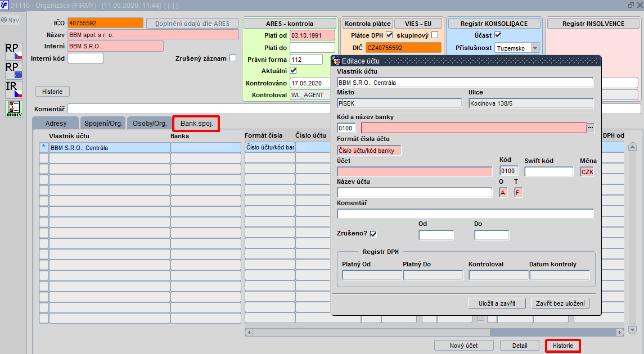Click the ARES - kontrola button
Viewport: 644px width, 354px height.
(x=290, y=24)
